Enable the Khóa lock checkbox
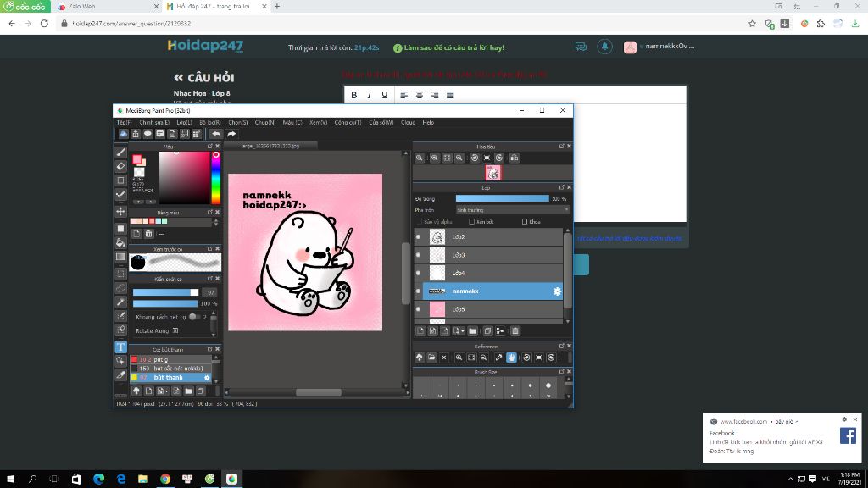The width and height of the screenshot is (868, 488). [524, 222]
